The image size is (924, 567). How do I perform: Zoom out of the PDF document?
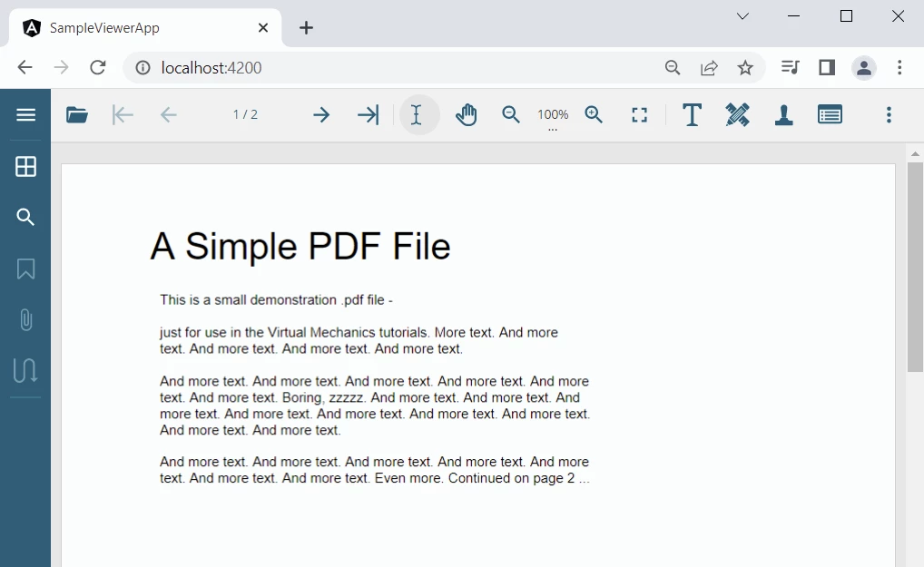click(x=511, y=115)
